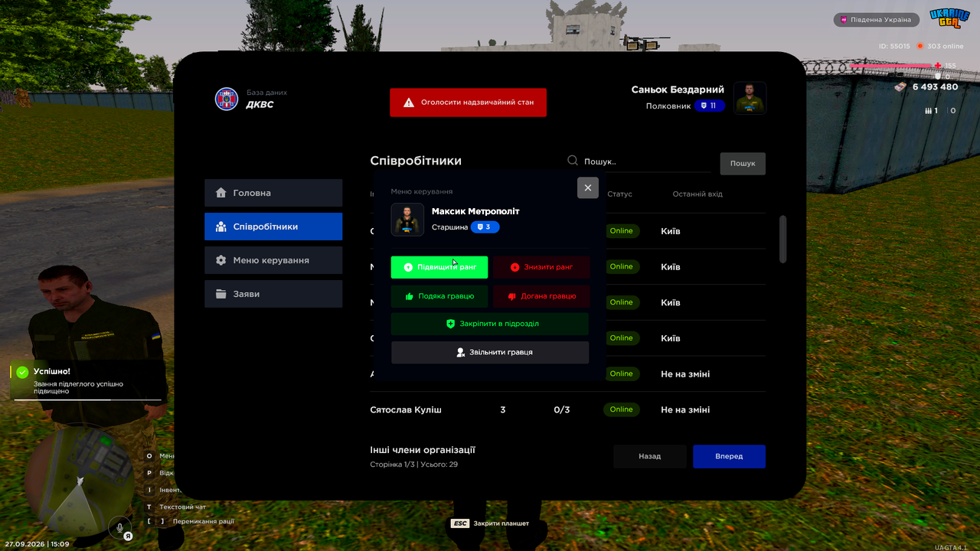Viewport: 980px width, 551px height.
Task: Click the rank 3 shield badge
Action: click(x=485, y=227)
